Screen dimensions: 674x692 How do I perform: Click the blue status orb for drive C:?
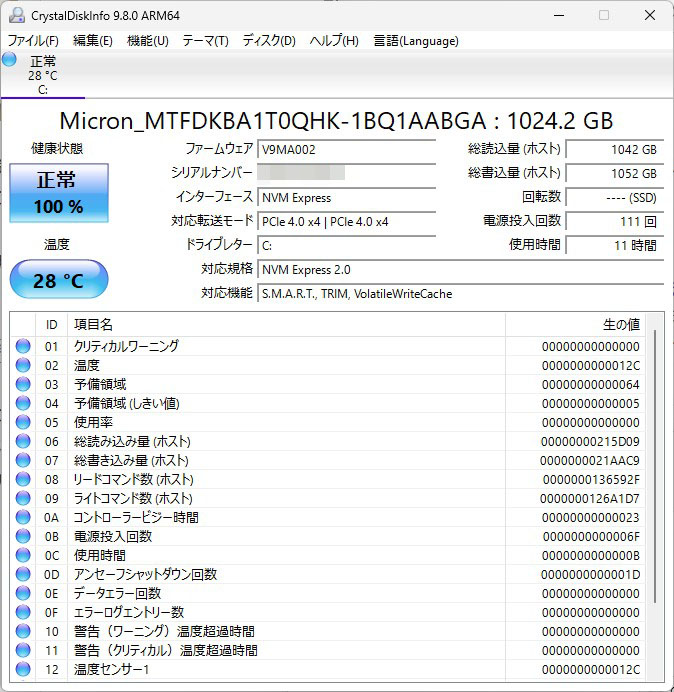coord(10,60)
